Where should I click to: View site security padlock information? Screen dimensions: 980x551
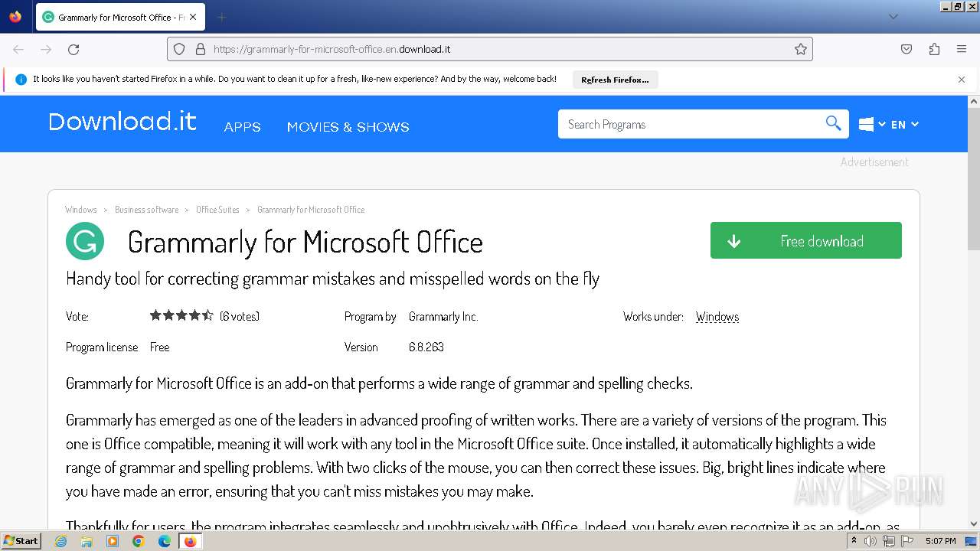click(201, 49)
